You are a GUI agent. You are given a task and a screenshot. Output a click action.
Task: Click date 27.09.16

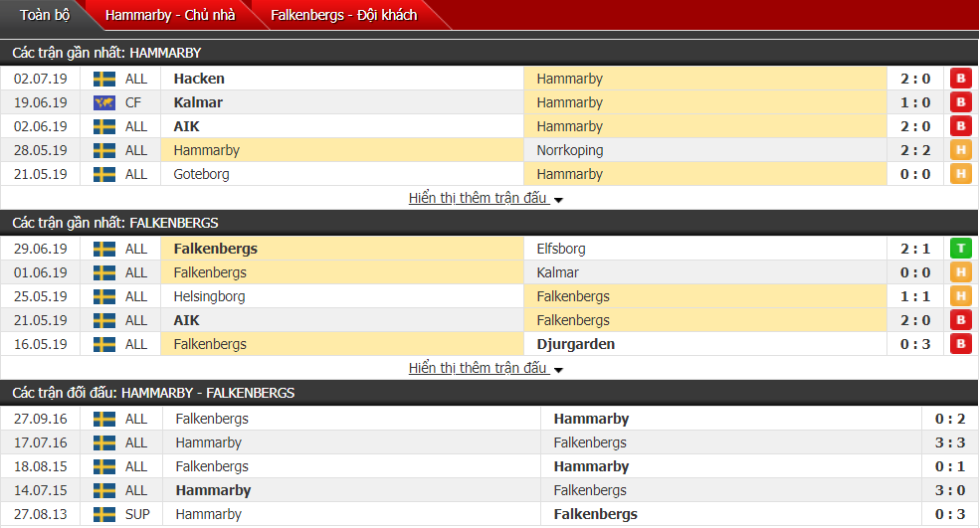41,419
